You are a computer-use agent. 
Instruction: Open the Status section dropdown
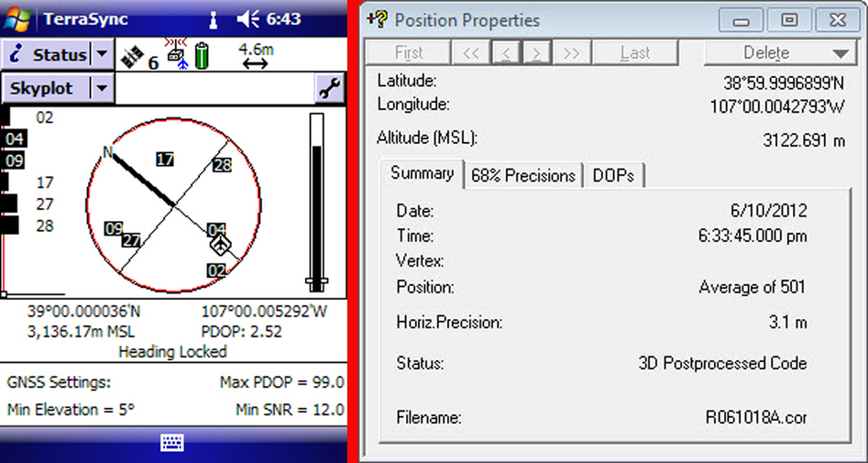point(102,54)
